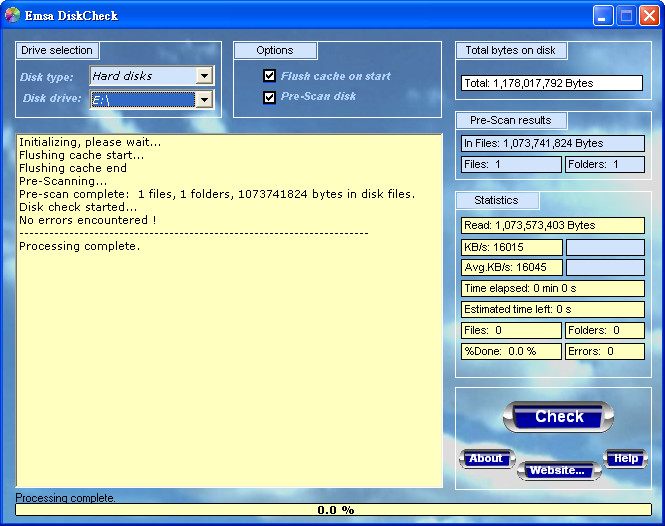The image size is (665, 526).
Task: Click the log line 'Disk check started...'
Action: pyautogui.click(x=78, y=207)
